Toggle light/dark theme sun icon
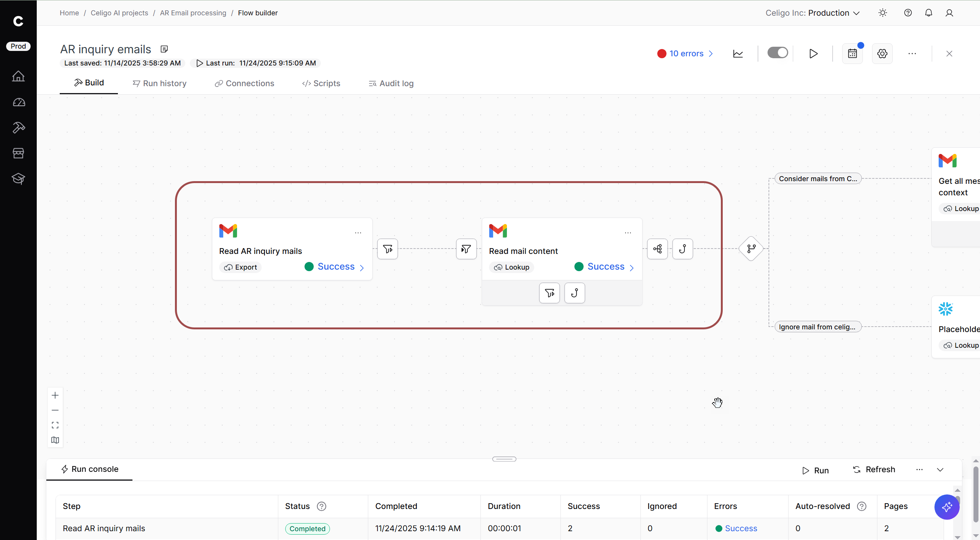Image resolution: width=980 pixels, height=540 pixels. (883, 13)
